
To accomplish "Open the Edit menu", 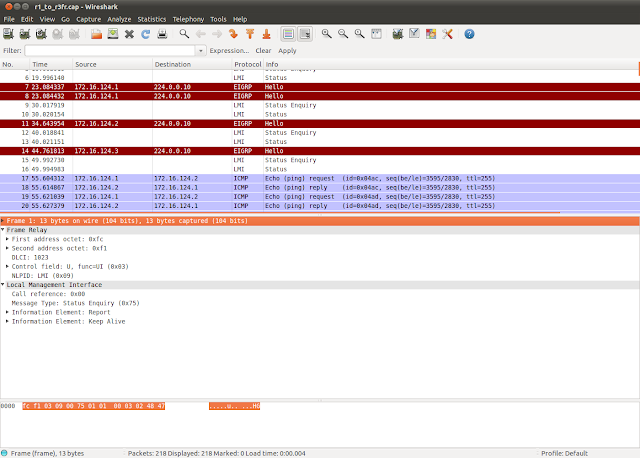I will 27,19.
